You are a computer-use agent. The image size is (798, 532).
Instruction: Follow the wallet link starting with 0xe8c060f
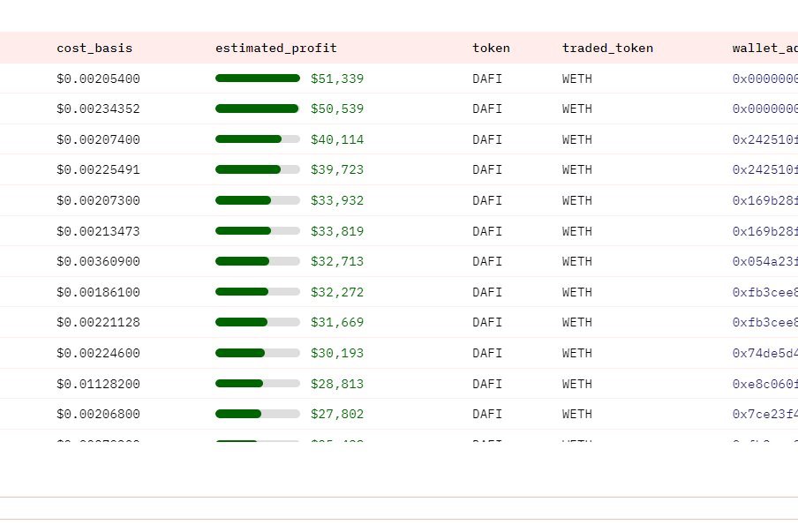[x=764, y=385]
